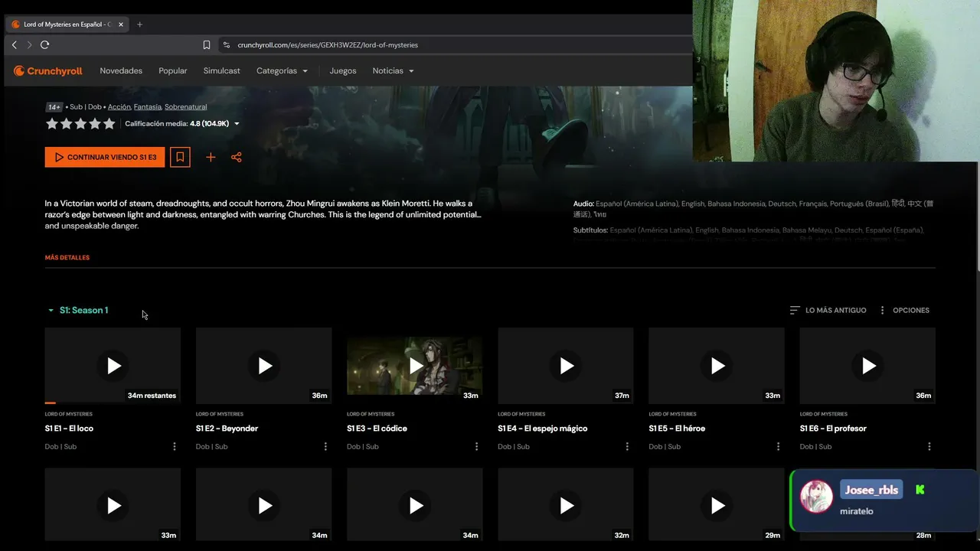The width and height of the screenshot is (980, 551).
Task: Open the average rating dropdown arrow
Action: [237, 124]
